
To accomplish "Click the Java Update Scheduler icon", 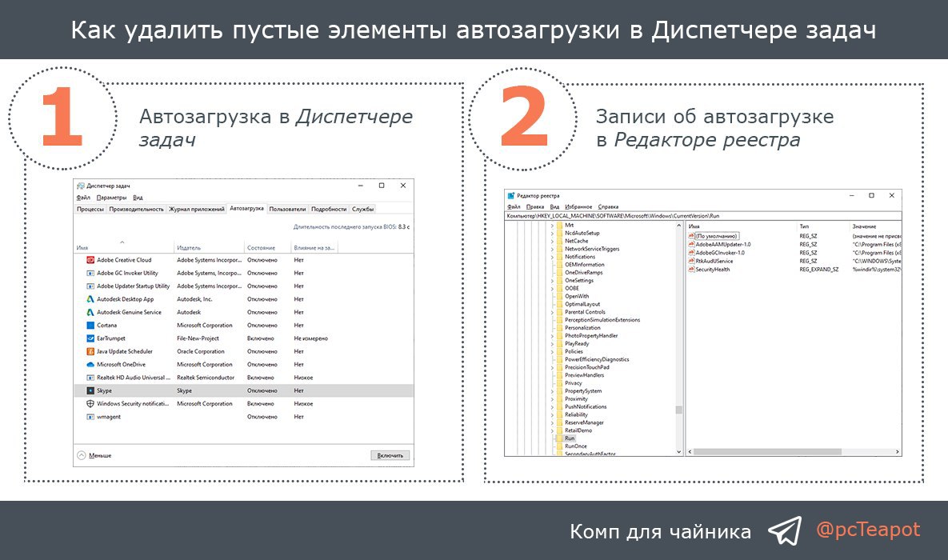I will coord(90,351).
